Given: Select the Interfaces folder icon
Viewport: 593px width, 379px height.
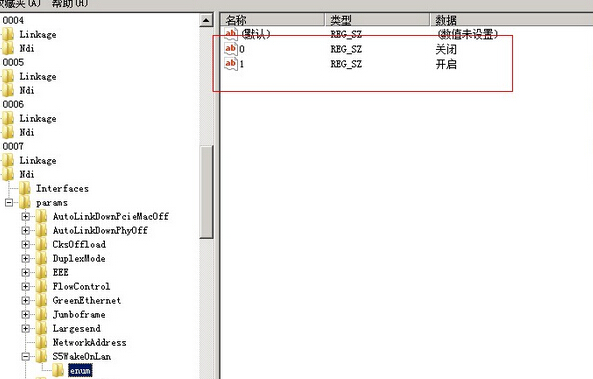Looking at the screenshot, I should tap(25, 188).
